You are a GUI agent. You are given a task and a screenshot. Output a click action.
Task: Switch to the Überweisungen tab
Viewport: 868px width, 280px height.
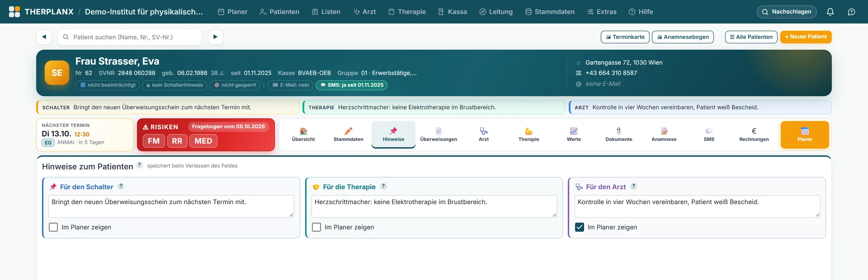(438, 135)
